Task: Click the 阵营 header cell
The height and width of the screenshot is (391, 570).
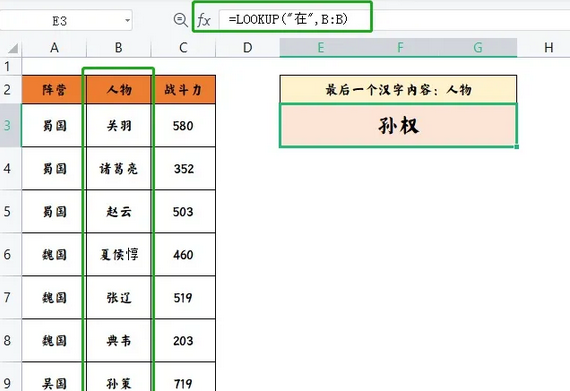Action: (54, 89)
